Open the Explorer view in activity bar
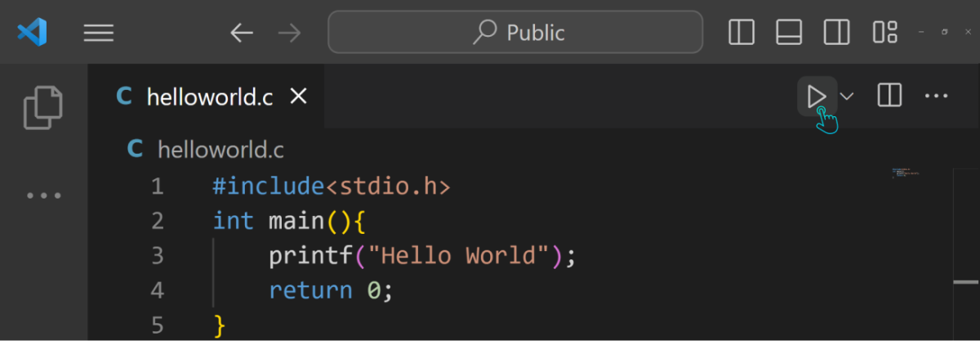Image resolution: width=980 pixels, height=341 pixels. 43,107
